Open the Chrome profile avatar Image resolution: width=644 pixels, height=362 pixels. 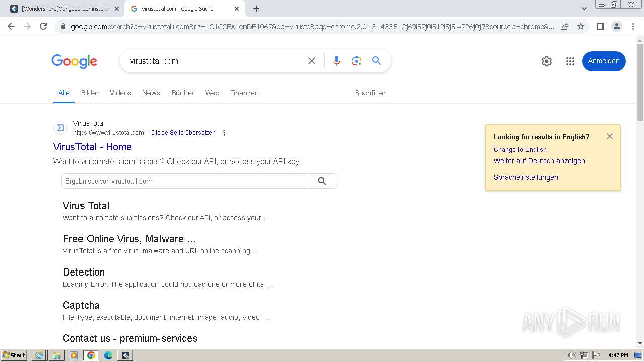(617, 26)
